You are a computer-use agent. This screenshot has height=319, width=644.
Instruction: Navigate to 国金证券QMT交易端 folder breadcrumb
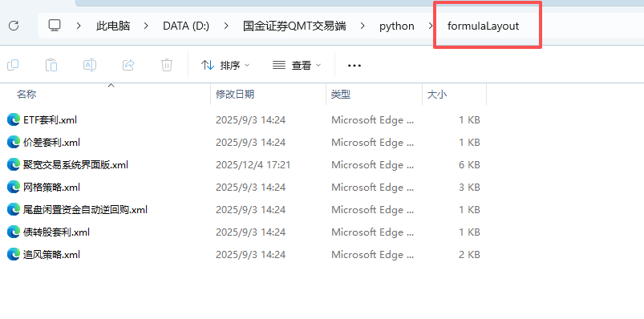pyautogui.click(x=294, y=26)
